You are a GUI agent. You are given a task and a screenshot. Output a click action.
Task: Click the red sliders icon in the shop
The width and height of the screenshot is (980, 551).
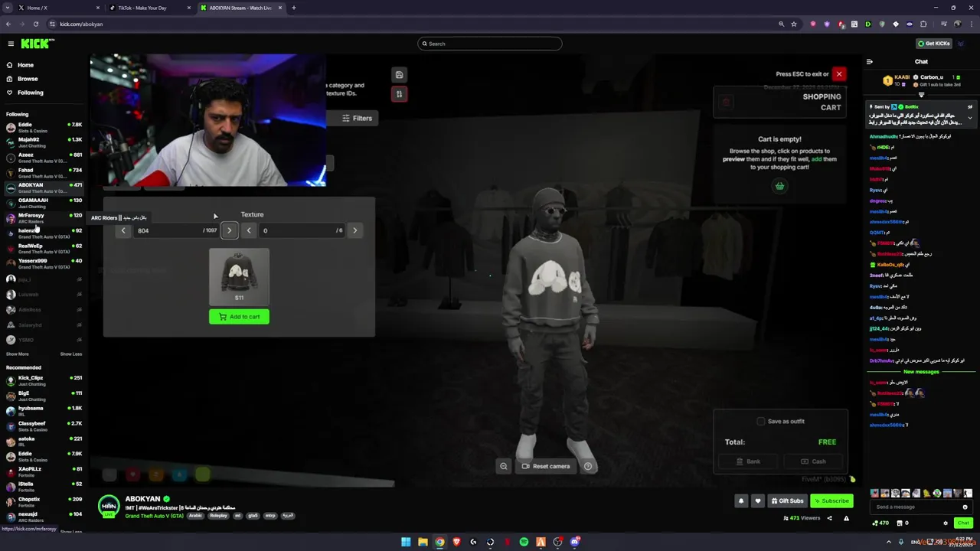point(399,94)
